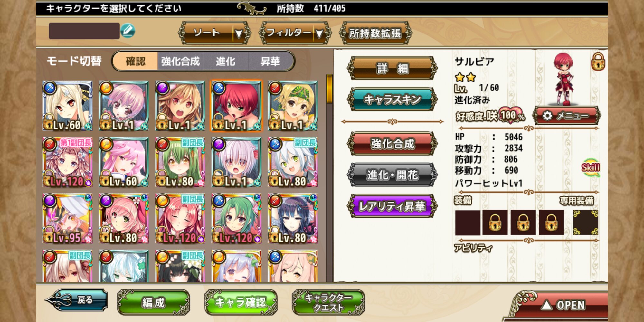Screen dimensions: 644x322
Task: Click the 戻る back arrow button
Action: point(77,300)
